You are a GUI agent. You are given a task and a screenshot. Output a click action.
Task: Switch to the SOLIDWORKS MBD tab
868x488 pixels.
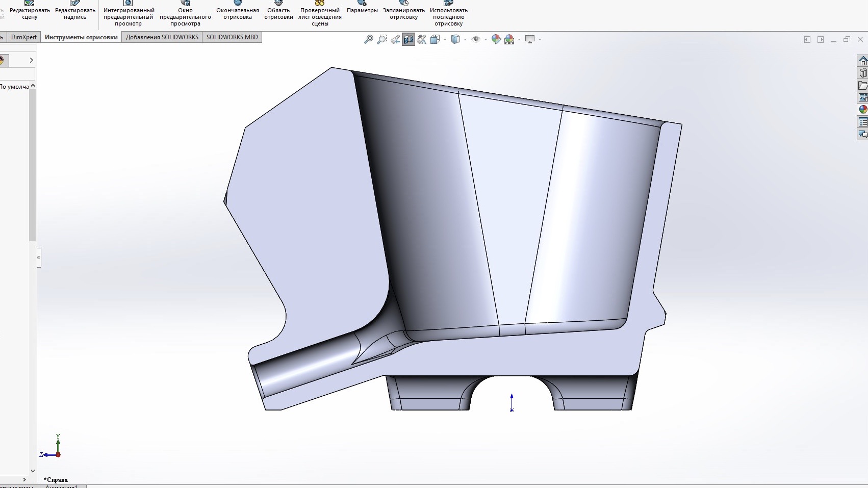point(232,37)
